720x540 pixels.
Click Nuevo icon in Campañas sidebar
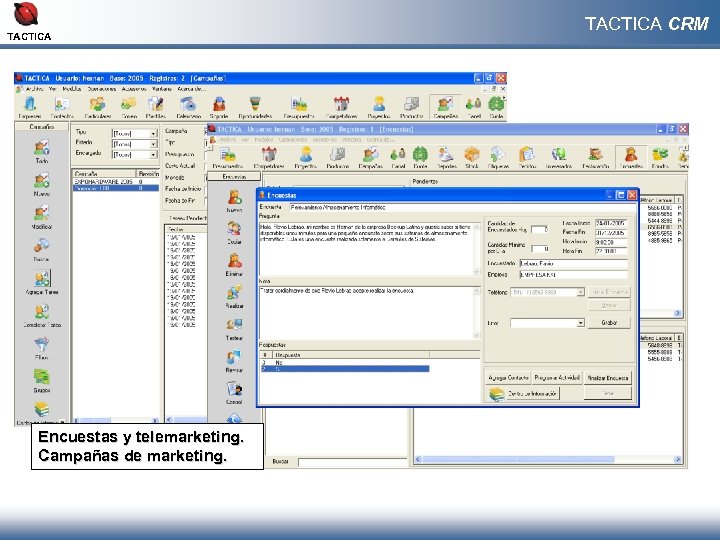point(41,185)
